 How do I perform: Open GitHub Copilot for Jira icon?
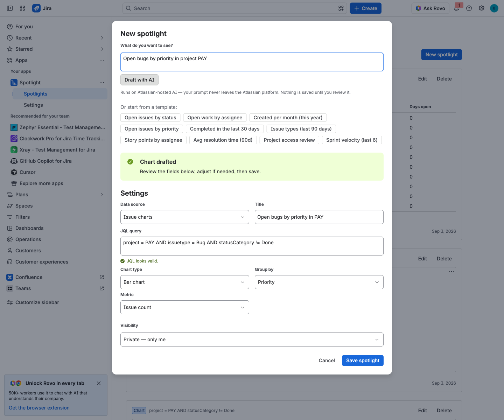point(14,161)
